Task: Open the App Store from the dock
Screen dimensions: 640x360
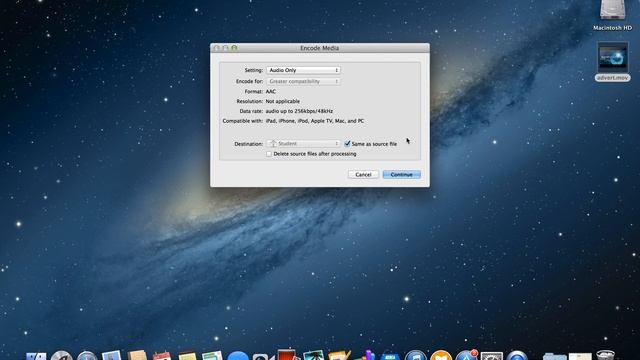Action: (466, 356)
